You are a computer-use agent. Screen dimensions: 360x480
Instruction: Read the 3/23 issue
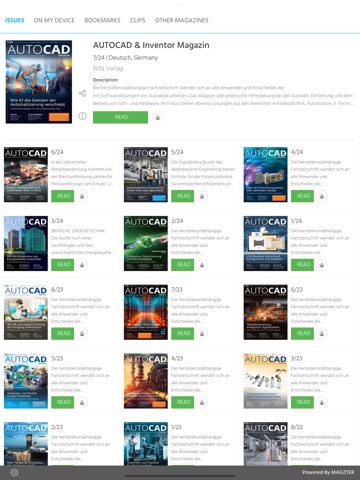coord(302,402)
